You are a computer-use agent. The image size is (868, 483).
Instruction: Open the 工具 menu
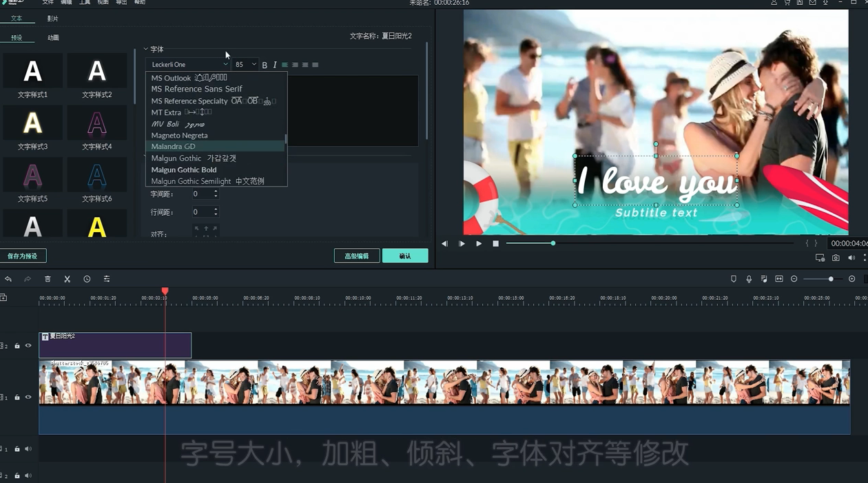(x=85, y=3)
